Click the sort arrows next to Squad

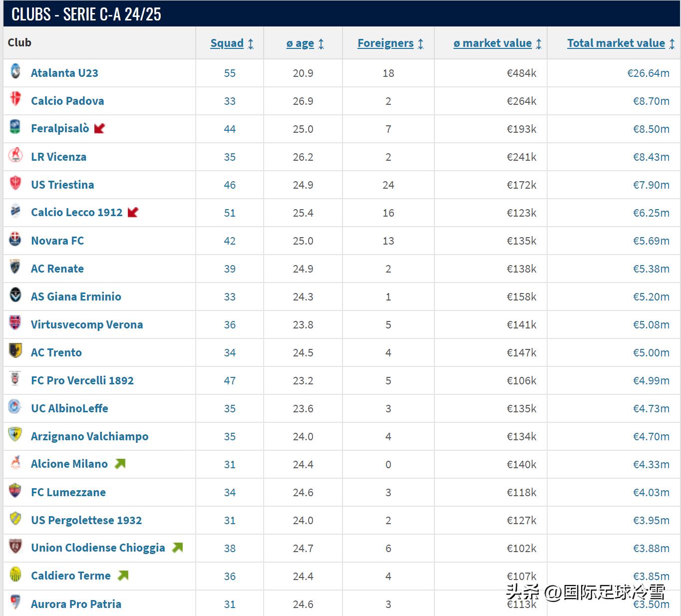(251, 44)
